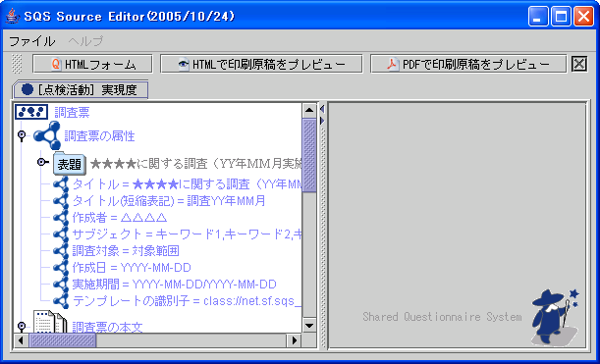Viewport: 600px width, 364px height.
Task: Click the tree's scroll up arrow
Action: (309, 111)
